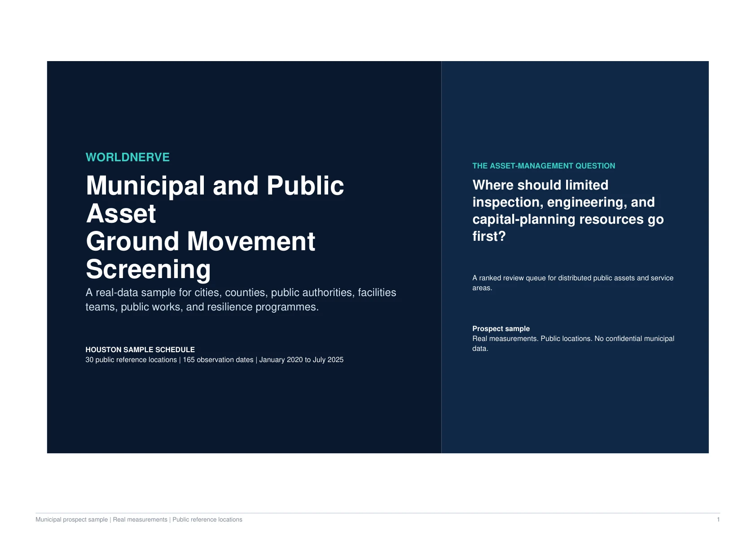Image resolution: width=756 pixels, height=535 pixels.
Task: Click the 'Prospect sample' label
Action: [501, 329]
